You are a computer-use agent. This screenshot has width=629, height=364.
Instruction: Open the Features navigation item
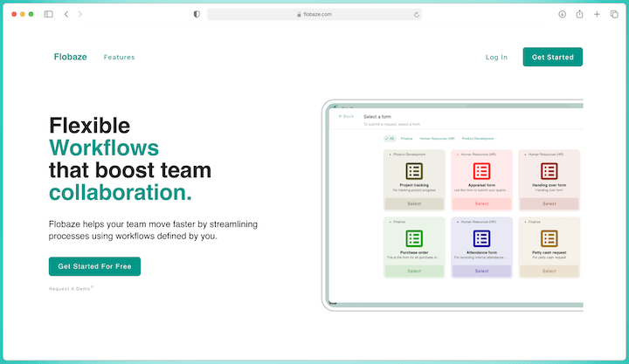119,58
